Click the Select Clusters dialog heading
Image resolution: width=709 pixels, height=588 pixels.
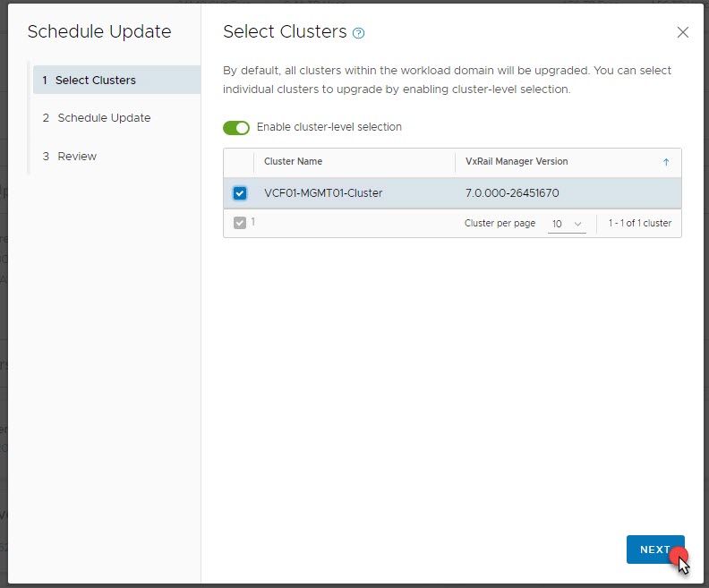(x=284, y=32)
